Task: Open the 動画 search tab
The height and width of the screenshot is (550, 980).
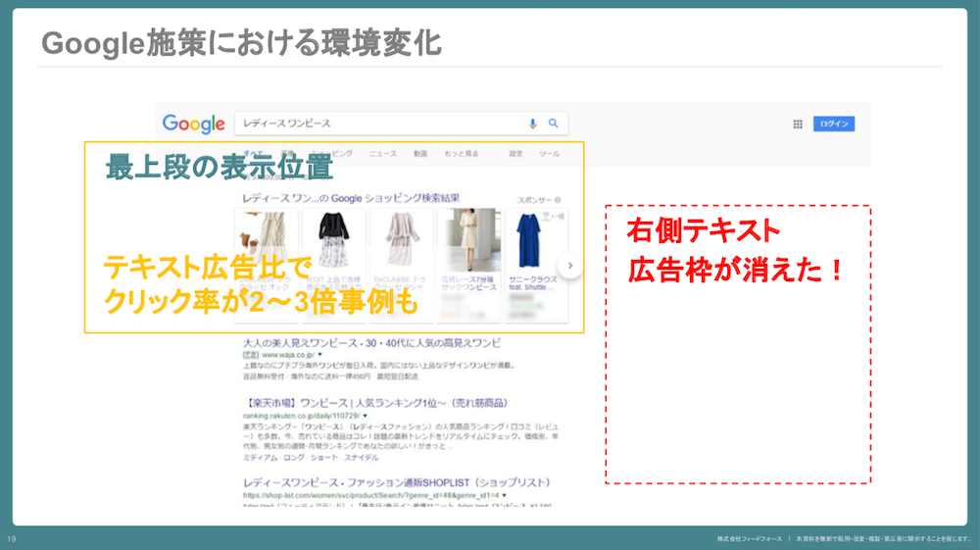Action: click(420, 154)
